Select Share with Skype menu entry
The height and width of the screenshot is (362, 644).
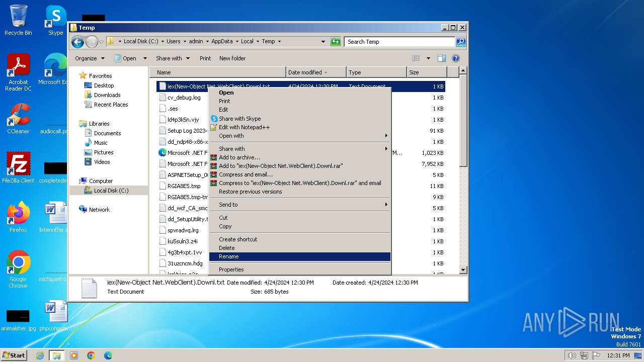point(299,119)
